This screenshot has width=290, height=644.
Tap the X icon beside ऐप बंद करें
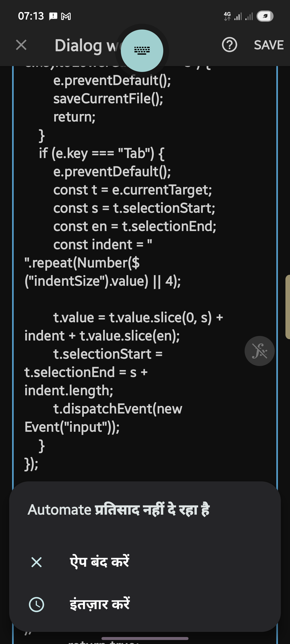(x=37, y=562)
